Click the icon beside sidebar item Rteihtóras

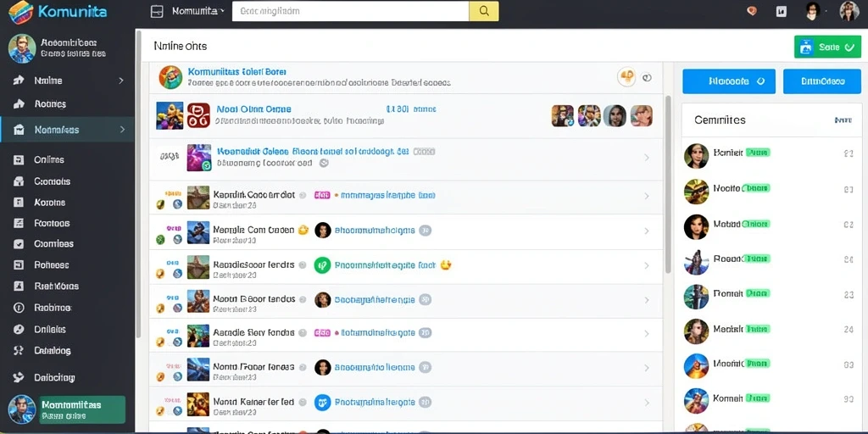click(19, 287)
